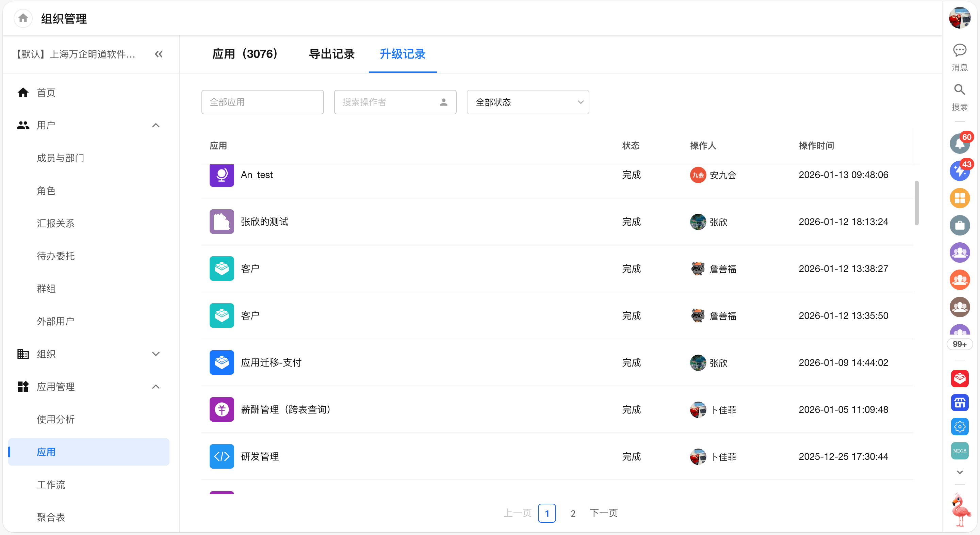Collapse the 应用管理 sidebar section

tap(156, 387)
